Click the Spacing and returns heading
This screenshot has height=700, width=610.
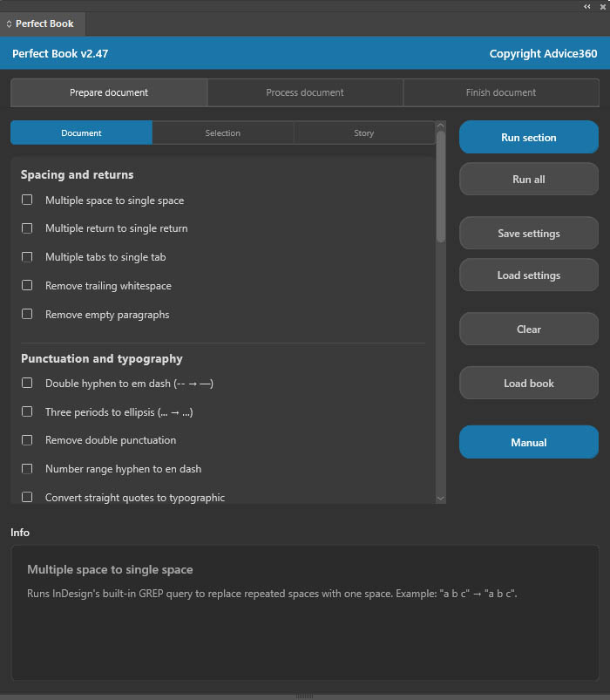(x=77, y=174)
